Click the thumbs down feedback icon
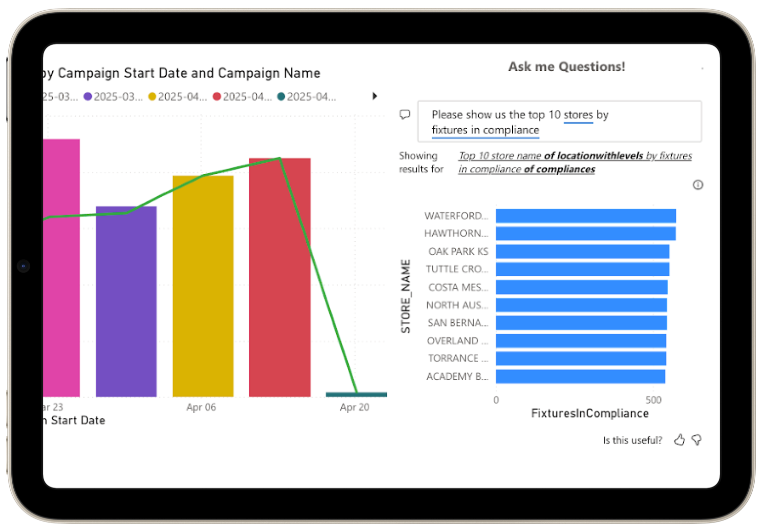 pos(697,440)
